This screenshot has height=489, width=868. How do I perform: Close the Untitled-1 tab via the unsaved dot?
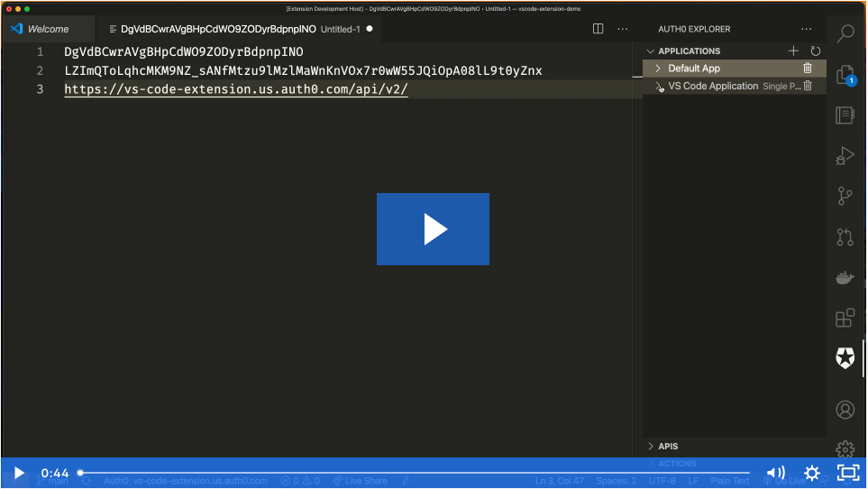point(370,29)
